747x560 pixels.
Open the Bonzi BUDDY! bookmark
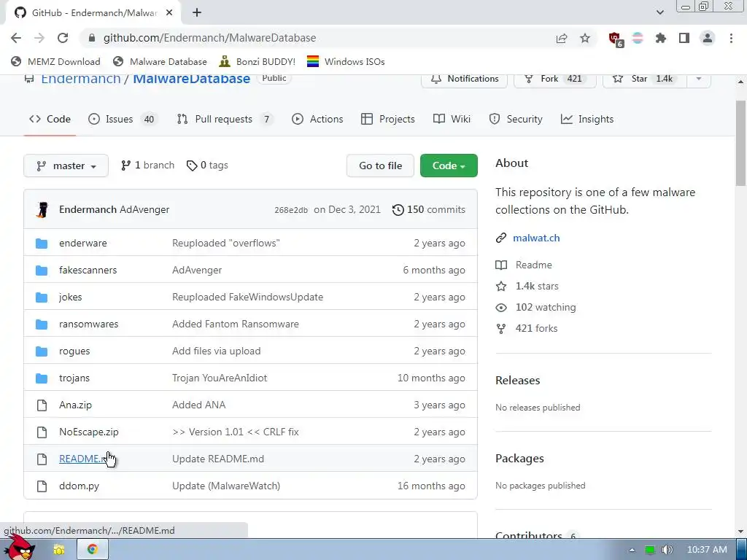coord(258,61)
